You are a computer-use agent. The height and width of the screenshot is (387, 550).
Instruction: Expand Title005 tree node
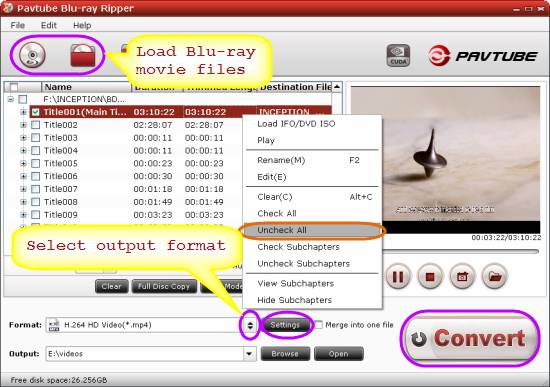pyautogui.click(x=23, y=164)
